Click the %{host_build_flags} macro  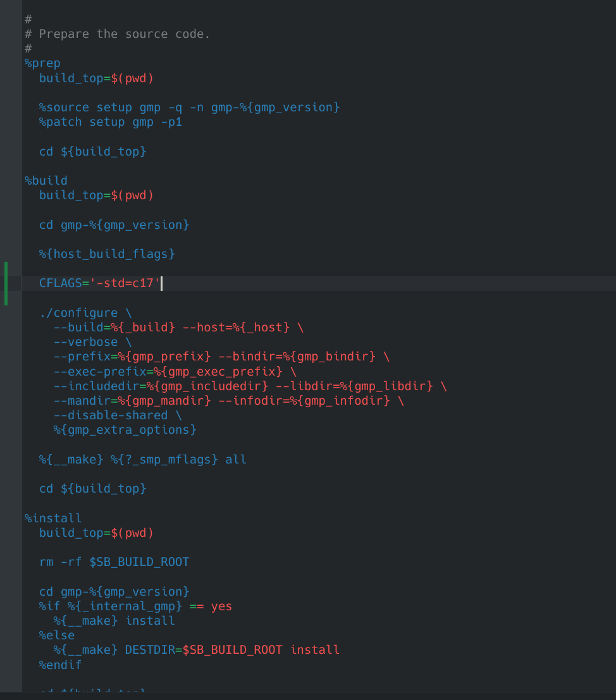[x=107, y=254]
